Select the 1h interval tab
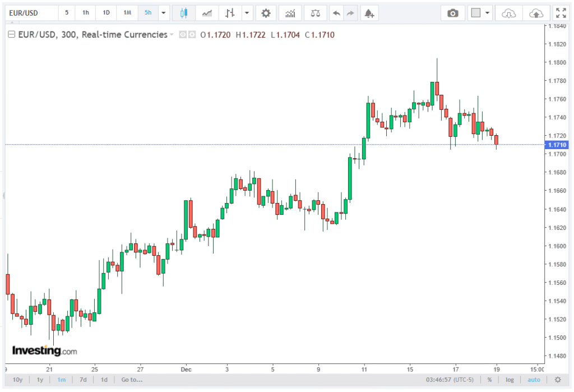This screenshot has height=392, width=574. coord(85,12)
